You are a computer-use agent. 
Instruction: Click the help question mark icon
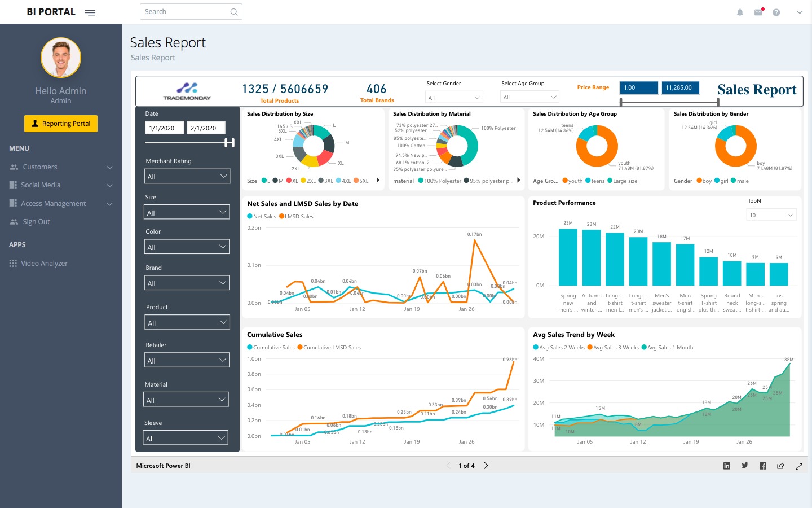(x=776, y=12)
